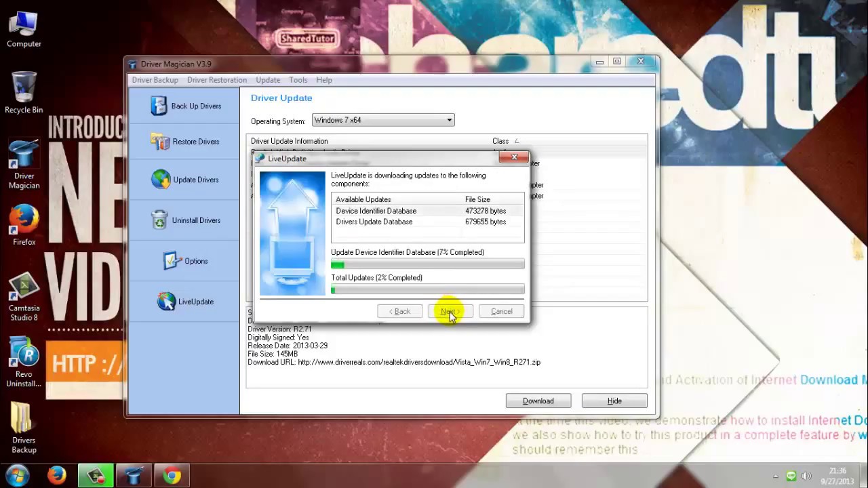The image size is (868, 488).
Task: Expand the Operating System dropdown
Action: tap(383, 120)
